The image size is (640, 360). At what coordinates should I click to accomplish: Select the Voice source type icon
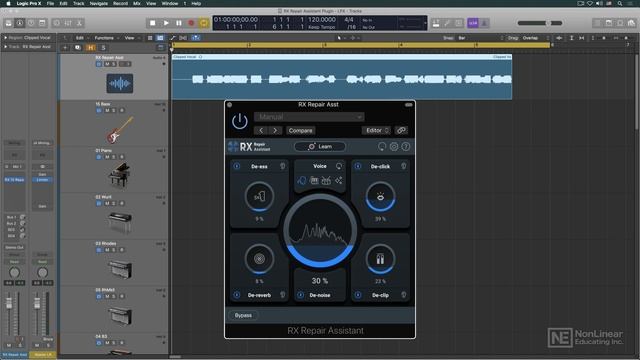pyautogui.click(x=302, y=180)
